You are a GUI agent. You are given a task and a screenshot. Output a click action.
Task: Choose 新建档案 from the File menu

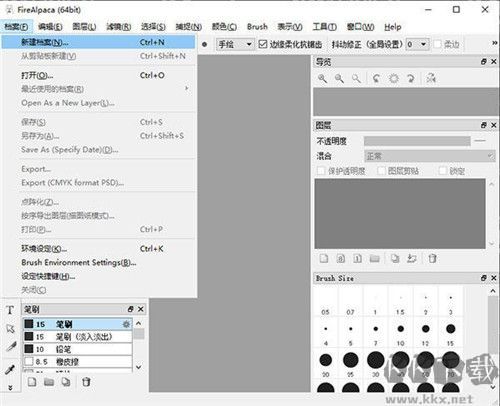(x=98, y=42)
